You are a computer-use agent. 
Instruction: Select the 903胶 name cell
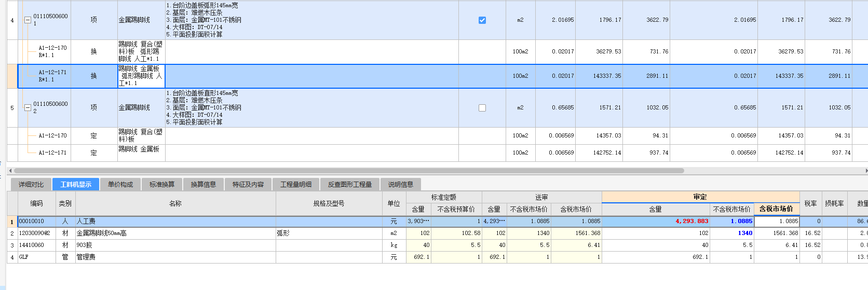click(x=175, y=245)
